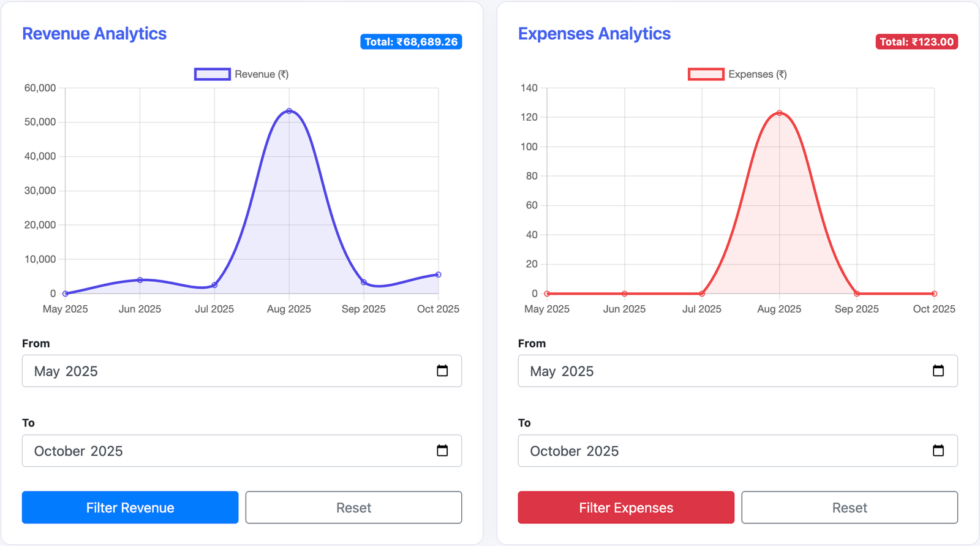Click calendar icon in Expenses To field
Image resolution: width=980 pixels, height=546 pixels.
938,450
